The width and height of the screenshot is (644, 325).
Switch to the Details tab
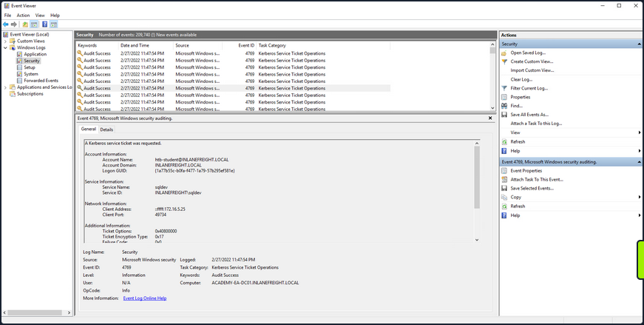tap(106, 130)
